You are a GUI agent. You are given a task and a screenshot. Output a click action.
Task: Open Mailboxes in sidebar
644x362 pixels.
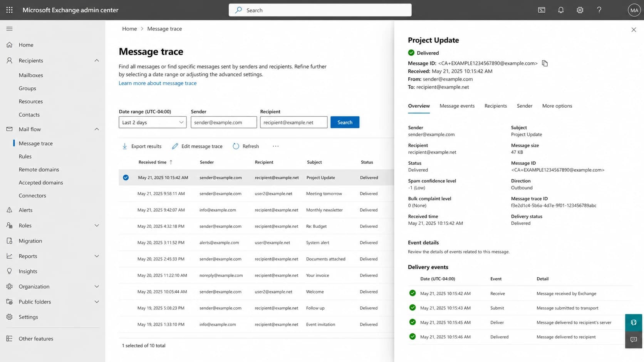31,75
